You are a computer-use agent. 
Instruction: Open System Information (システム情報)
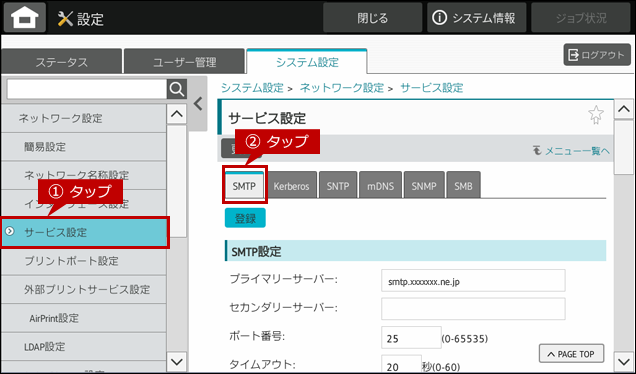(x=476, y=18)
